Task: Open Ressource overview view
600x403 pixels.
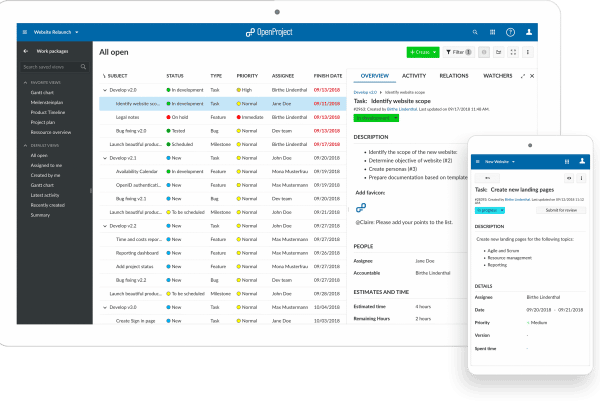Action: pos(51,132)
